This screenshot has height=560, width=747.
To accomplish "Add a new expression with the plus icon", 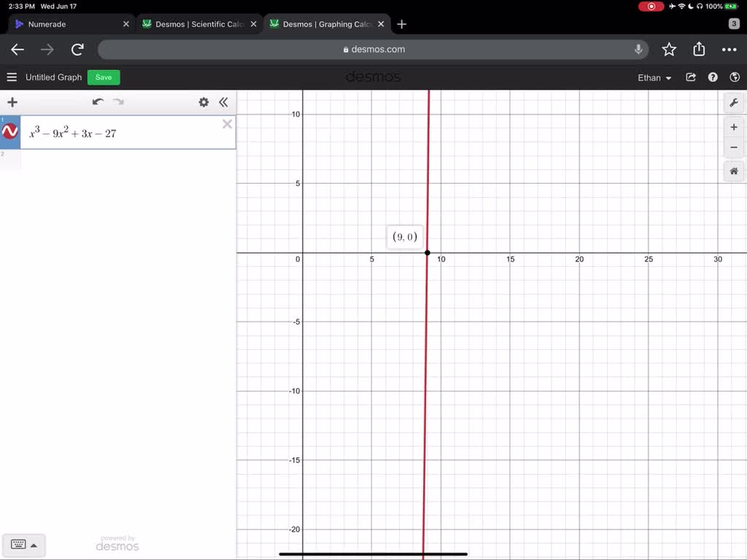I will pyautogui.click(x=12, y=102).
